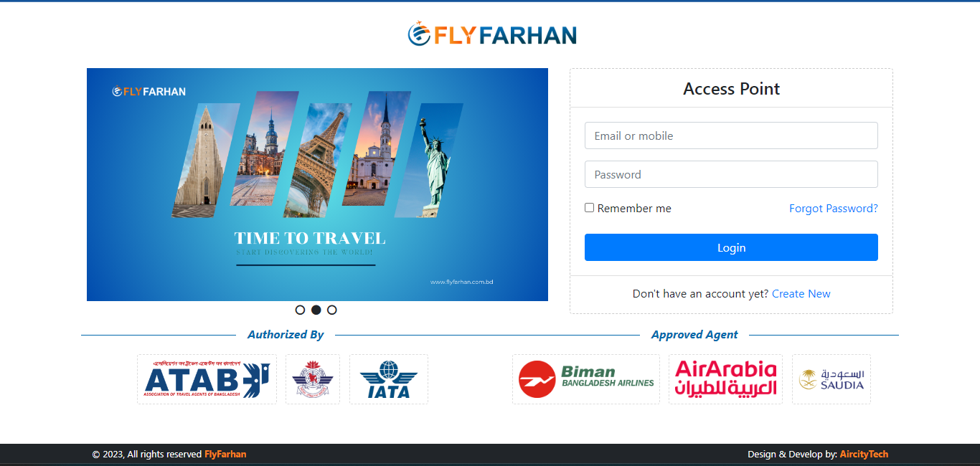This screenshot has width=980, height=466.
Task: Click the FlyFarhan logo at page top
Action: click(492, 34)
